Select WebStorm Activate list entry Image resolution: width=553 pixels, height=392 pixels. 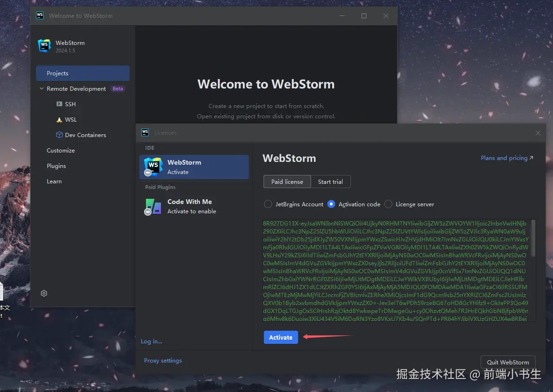(194, 167)
